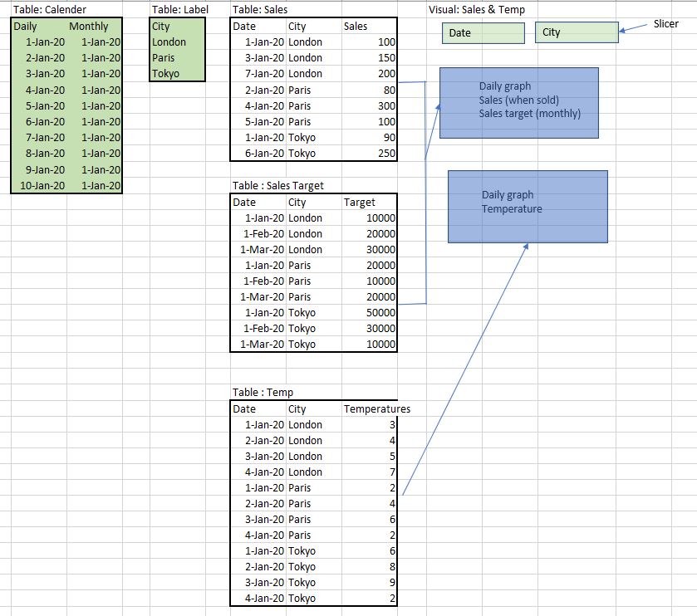Image resolution: width=697 pixels, height=616 pixels.
Task: Click the 'City' header in Sales Target table
Action: point(297,203)
